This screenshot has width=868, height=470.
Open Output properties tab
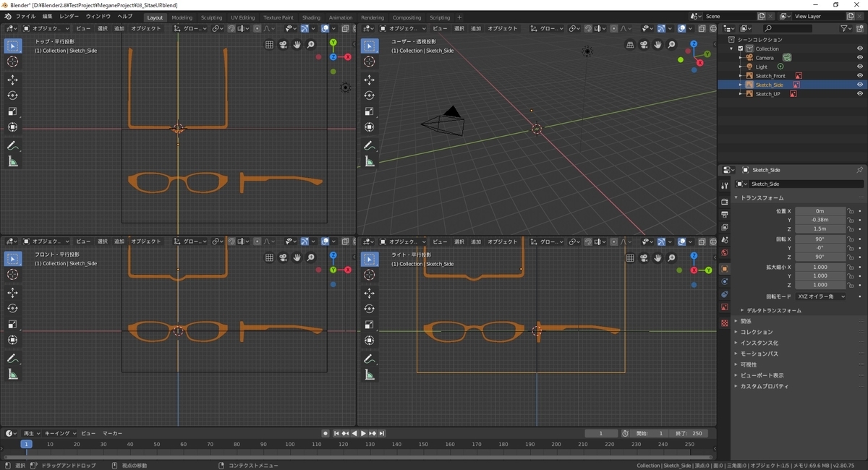(x=725, y=214)
